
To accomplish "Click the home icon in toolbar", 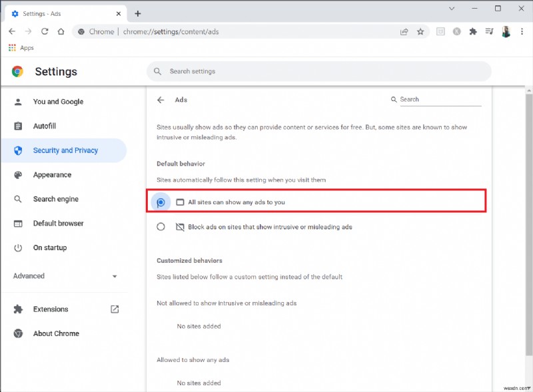I will tap(61, 31).
